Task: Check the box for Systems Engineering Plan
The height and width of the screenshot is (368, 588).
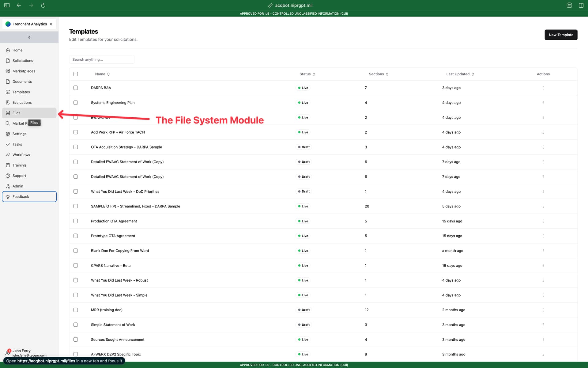Action: 76,103
